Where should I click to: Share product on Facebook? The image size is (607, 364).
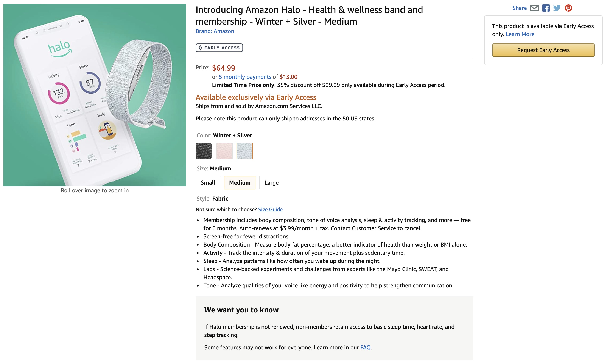click(546, 8)
